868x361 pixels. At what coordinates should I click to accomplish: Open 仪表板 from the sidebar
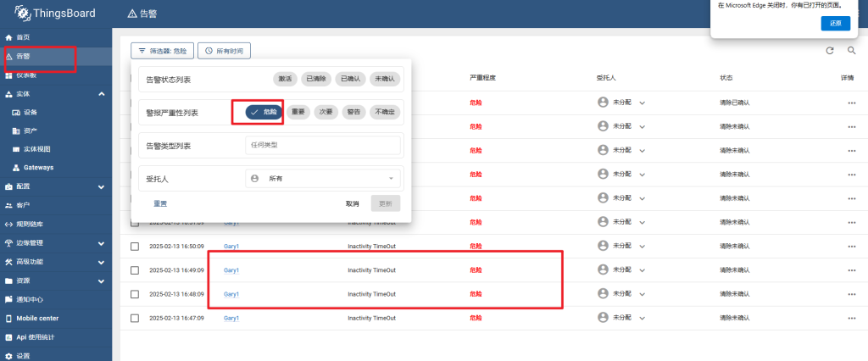click(56, 75)
